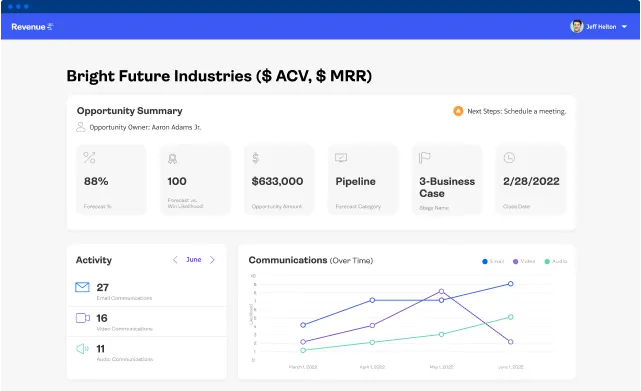Click Audio line data point for April 1
This screenshot has width=641, height=391.
372,342
